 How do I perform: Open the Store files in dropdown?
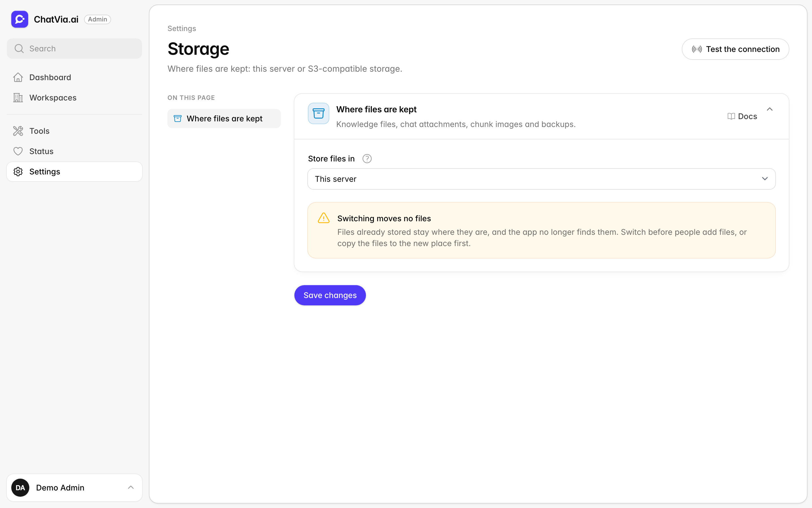pos(541,179)
